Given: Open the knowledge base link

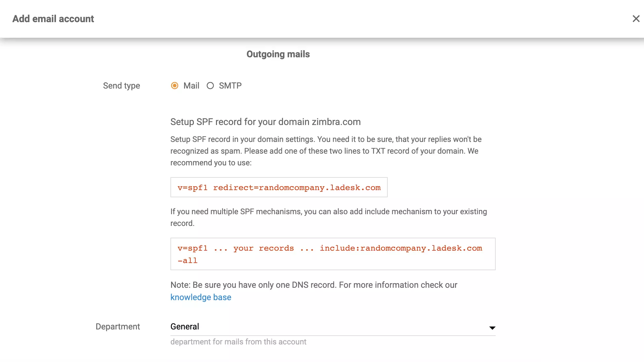Looking at the screenshot, I should [201, 297].
